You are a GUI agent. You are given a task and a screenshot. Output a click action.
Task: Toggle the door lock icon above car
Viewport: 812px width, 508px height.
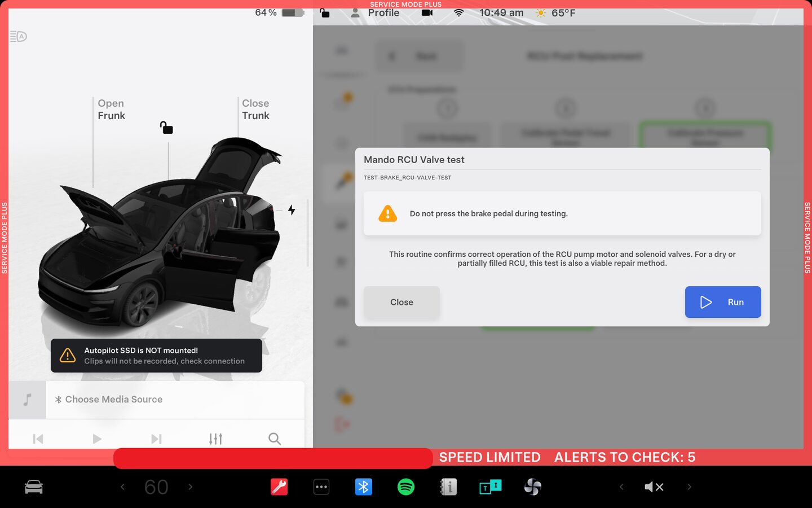click(166, 128)
